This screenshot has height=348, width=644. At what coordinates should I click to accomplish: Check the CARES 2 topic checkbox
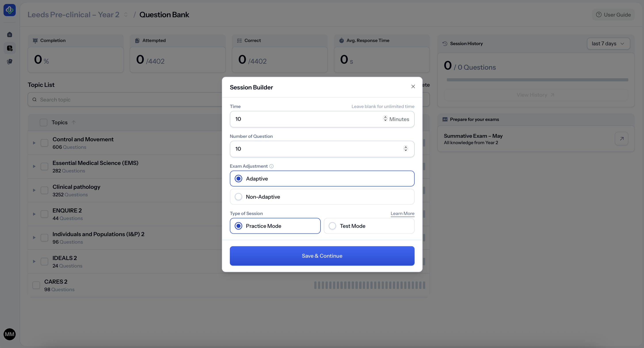pyautogui.click(x=36, y=285)
